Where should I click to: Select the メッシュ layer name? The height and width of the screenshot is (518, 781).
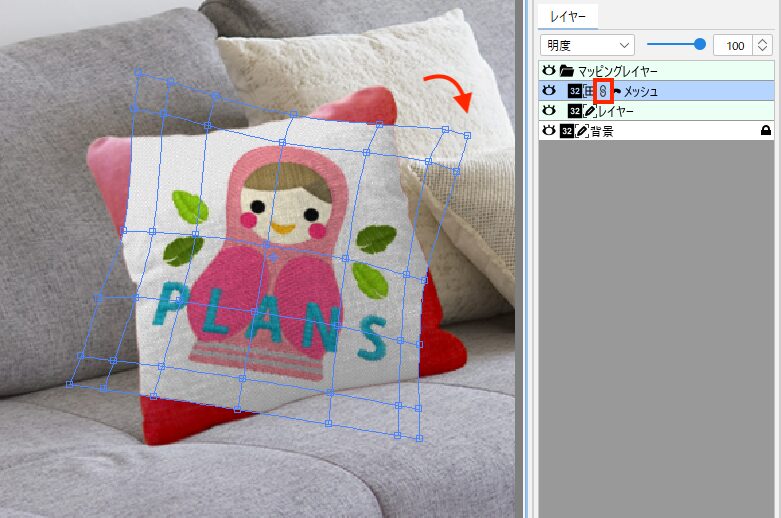click(641, 91)
